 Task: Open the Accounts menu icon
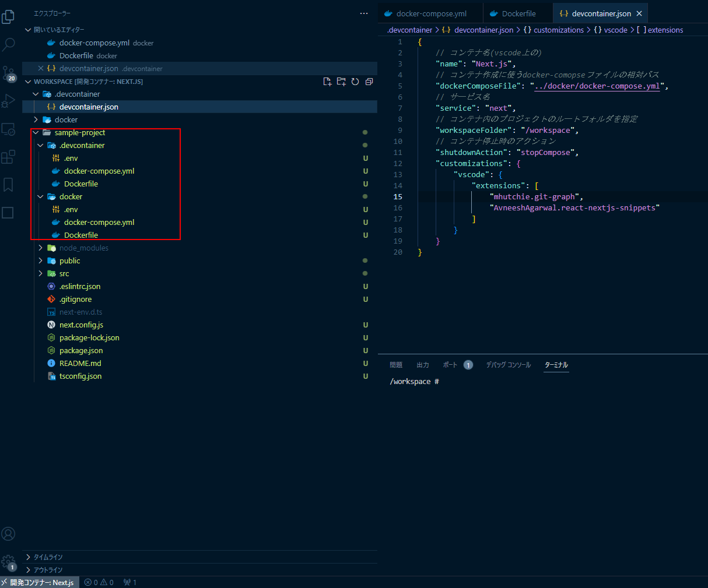[8, 534]
